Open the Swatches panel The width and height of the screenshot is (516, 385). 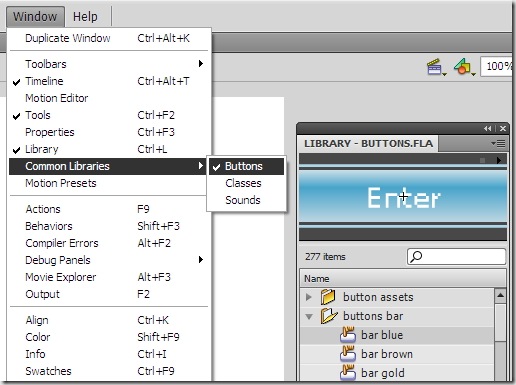109,371
